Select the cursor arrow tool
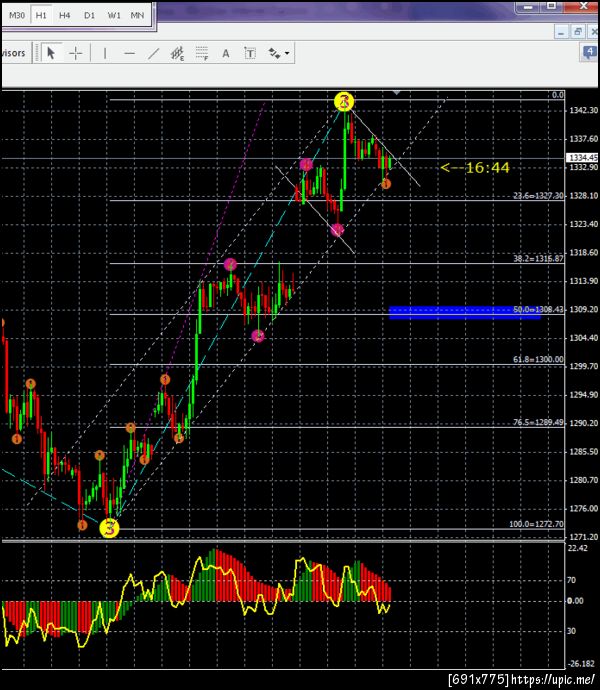Screen dimensions: 600x690 tap(51, 53)
